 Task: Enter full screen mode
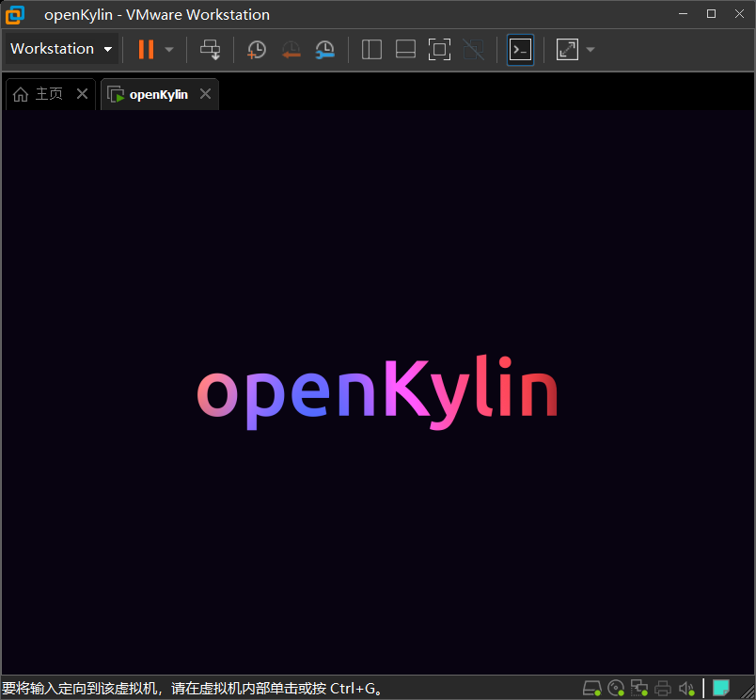tap(440, 49)
